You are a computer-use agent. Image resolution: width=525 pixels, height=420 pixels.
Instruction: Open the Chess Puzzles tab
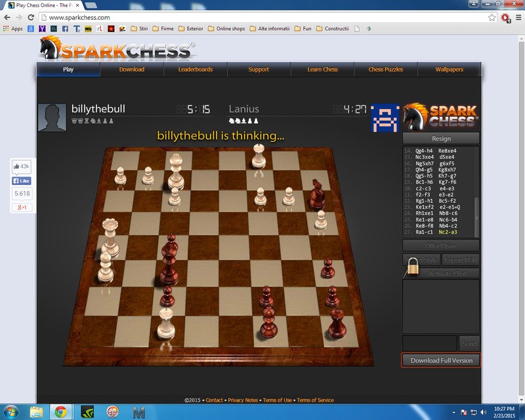[386, 70]
